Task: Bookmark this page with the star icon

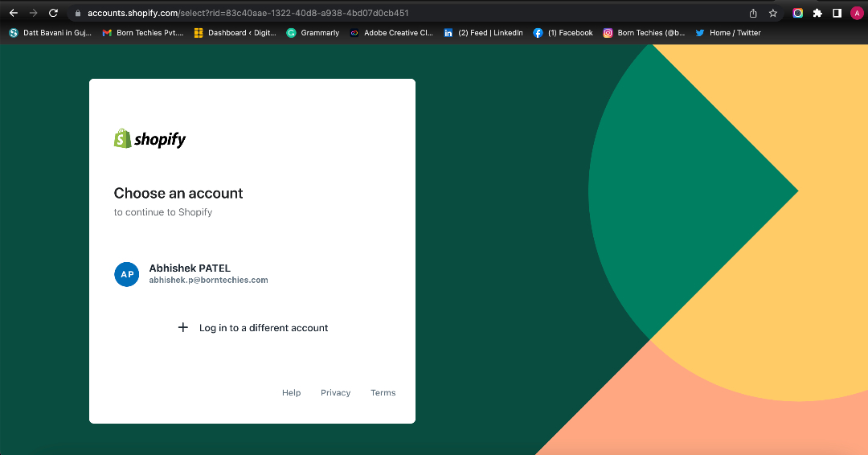Action: (773, 13)
